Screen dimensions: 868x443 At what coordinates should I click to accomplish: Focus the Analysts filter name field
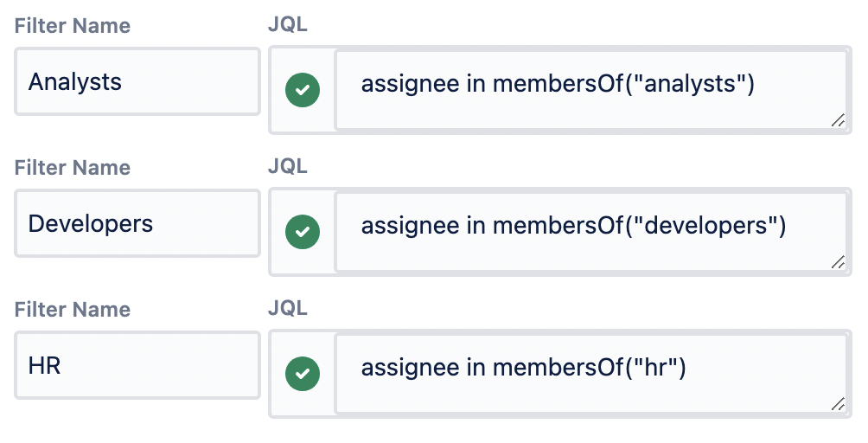click(x=137, y=82)
